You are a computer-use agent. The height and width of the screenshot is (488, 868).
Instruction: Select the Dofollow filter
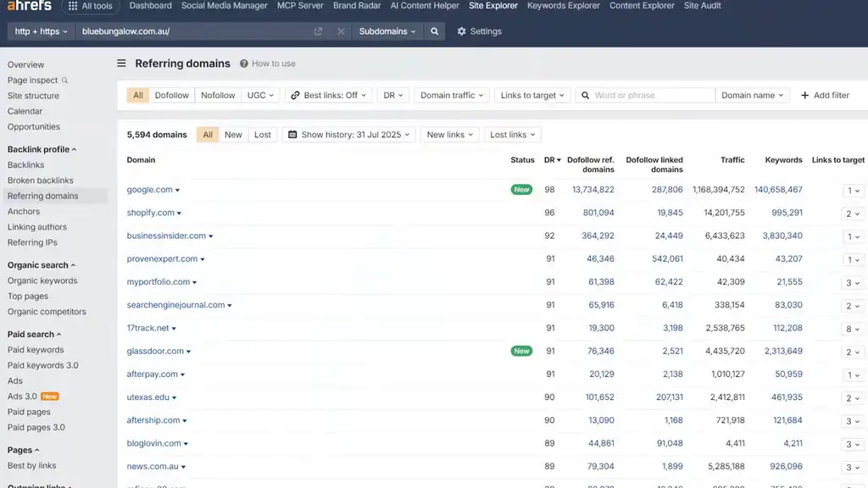click(x=171, y=95)
